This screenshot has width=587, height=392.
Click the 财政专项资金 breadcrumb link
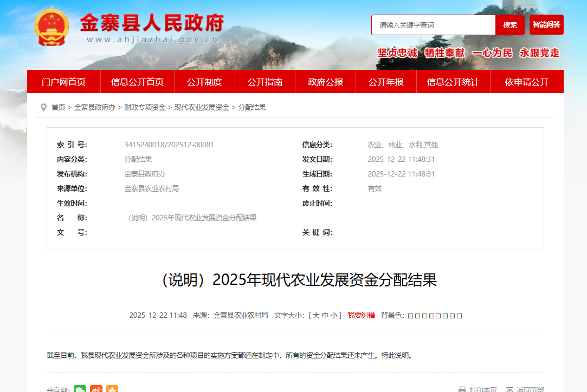tap(145, 107)
